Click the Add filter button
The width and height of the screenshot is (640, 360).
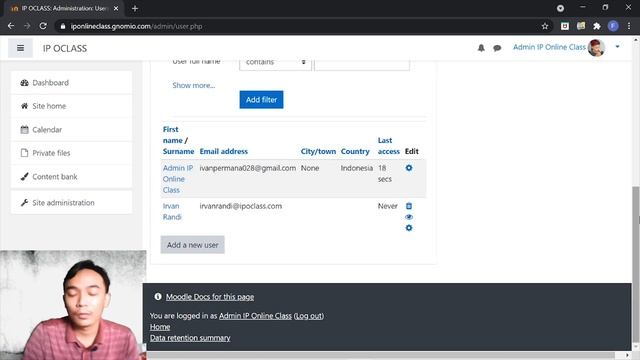pos(261,100)
